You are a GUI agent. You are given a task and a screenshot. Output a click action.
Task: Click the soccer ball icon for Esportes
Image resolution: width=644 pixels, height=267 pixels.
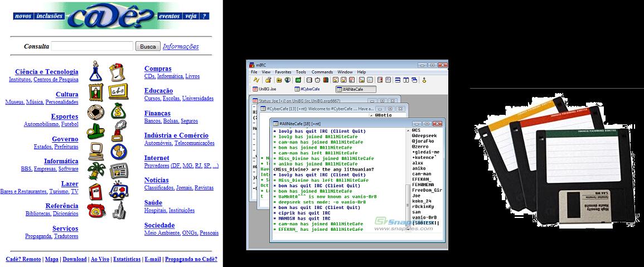[96, 111]
